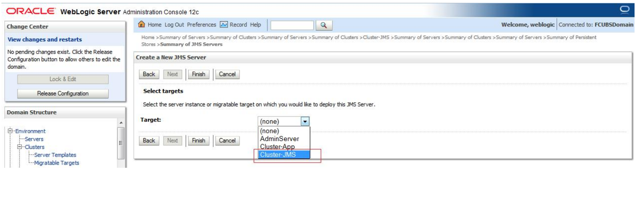Select AdminServer from the Target list
Image resolution: width=644 pixels, height=197 pixels.
283,139
